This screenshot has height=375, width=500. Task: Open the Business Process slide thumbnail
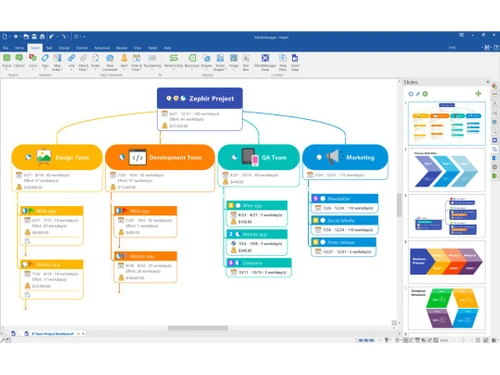pyautogui.click(x=447, y=262)
